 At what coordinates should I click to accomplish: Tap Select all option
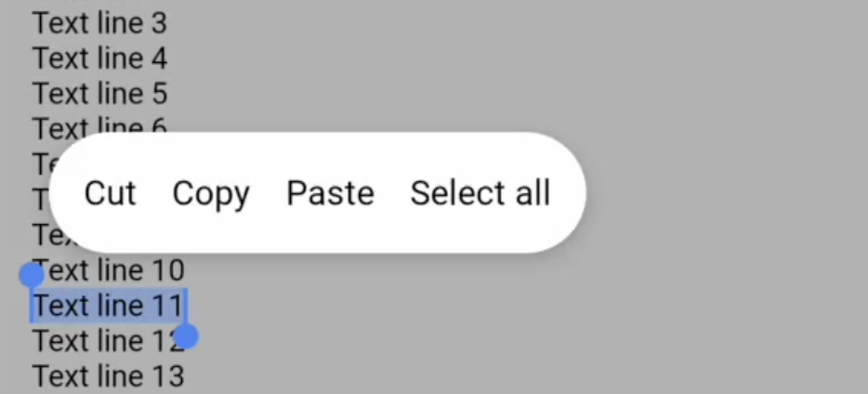pos(480,193)
